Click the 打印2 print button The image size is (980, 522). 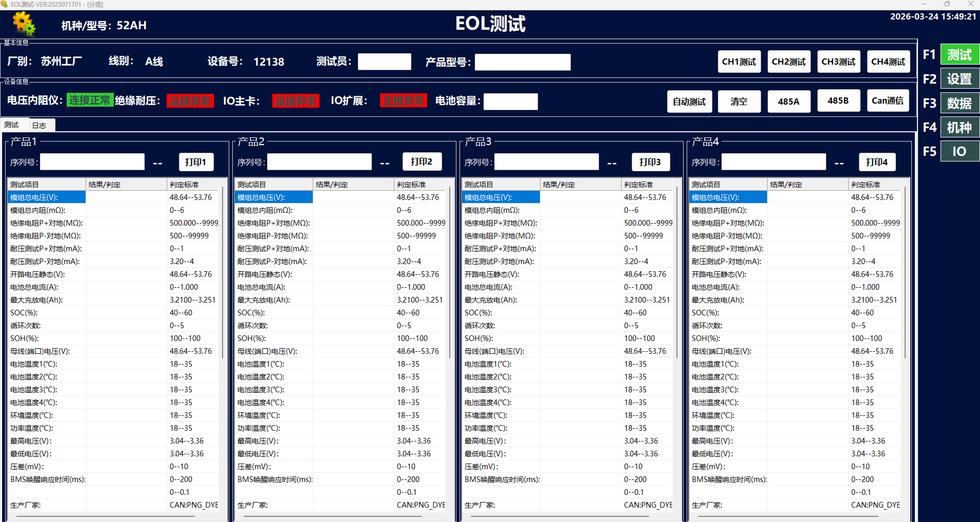421,162
